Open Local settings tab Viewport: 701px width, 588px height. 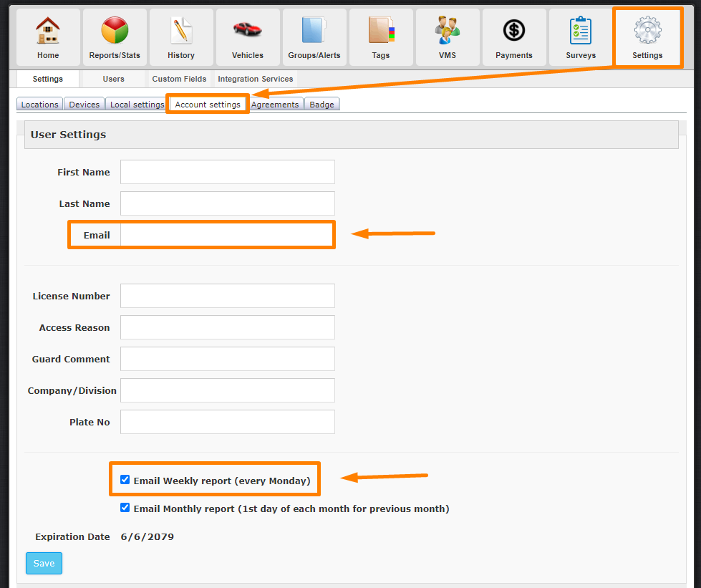pos(137,104)
